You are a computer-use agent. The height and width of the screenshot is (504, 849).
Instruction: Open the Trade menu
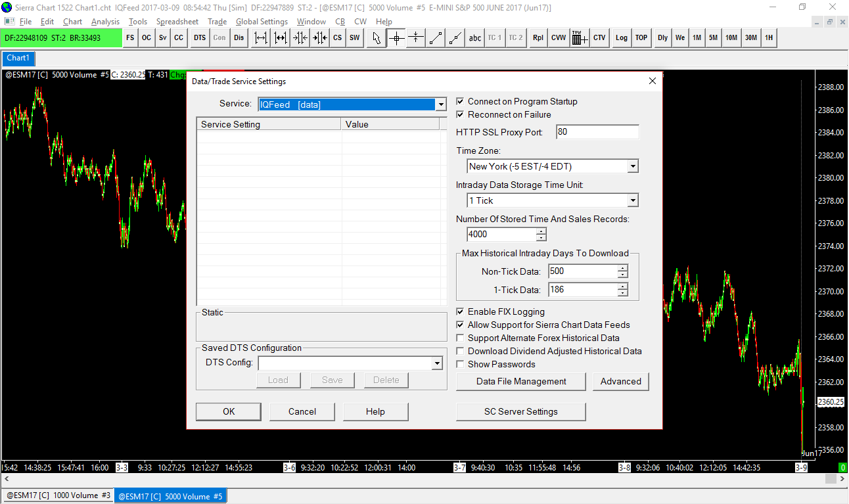click(217, 22)
